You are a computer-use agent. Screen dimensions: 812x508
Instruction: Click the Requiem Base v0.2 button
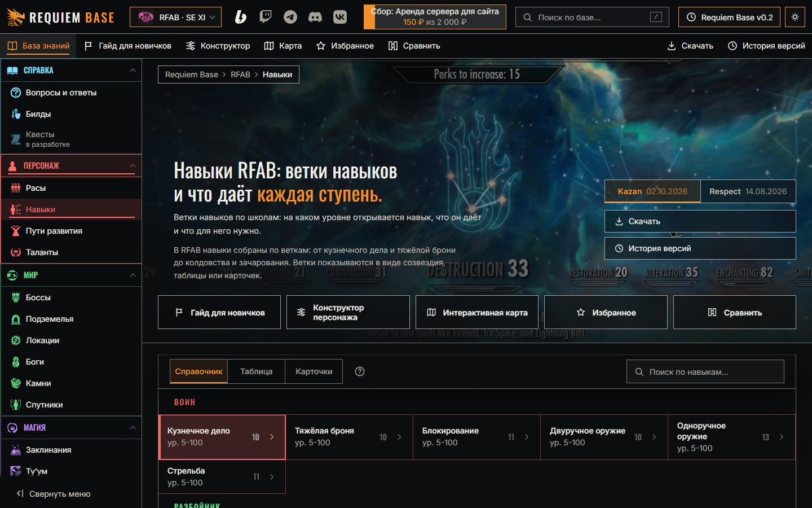730,17
